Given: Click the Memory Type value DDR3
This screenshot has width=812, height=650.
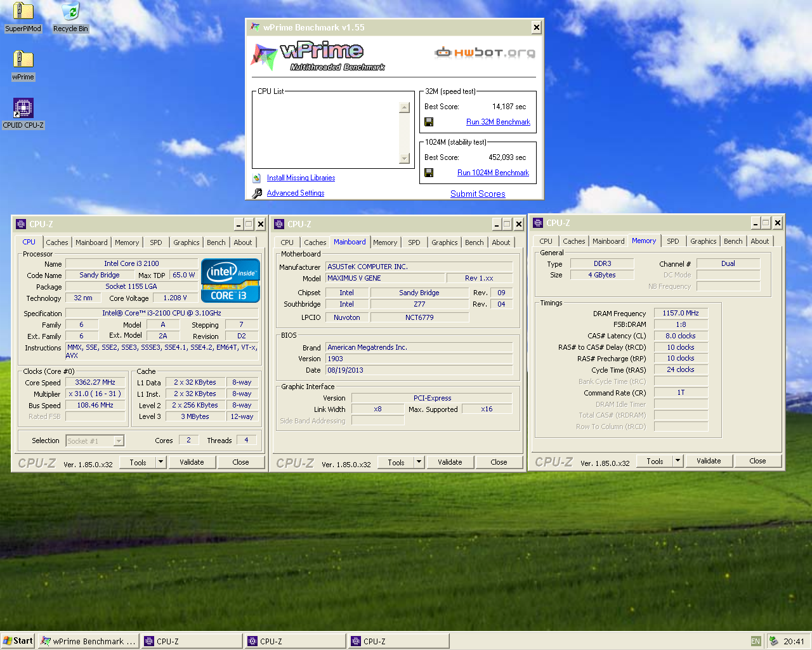Looking at the screenshot, I should (602, 263).
